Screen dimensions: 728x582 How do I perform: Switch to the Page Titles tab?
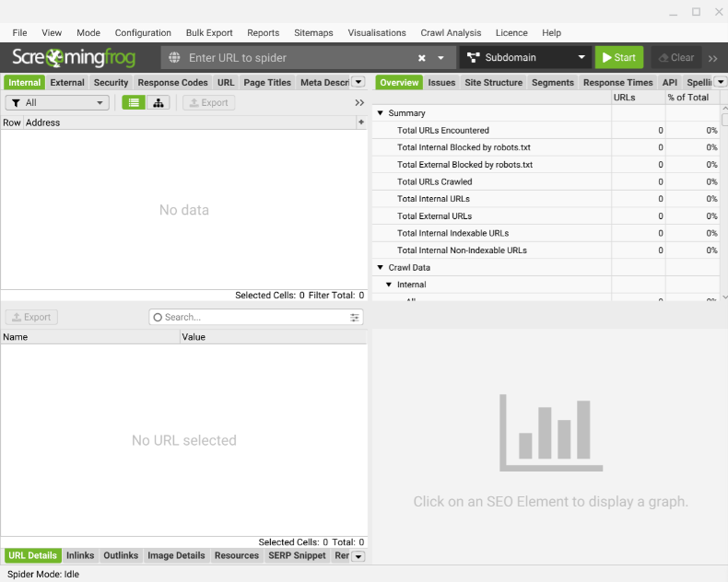(x=267, y=83)
